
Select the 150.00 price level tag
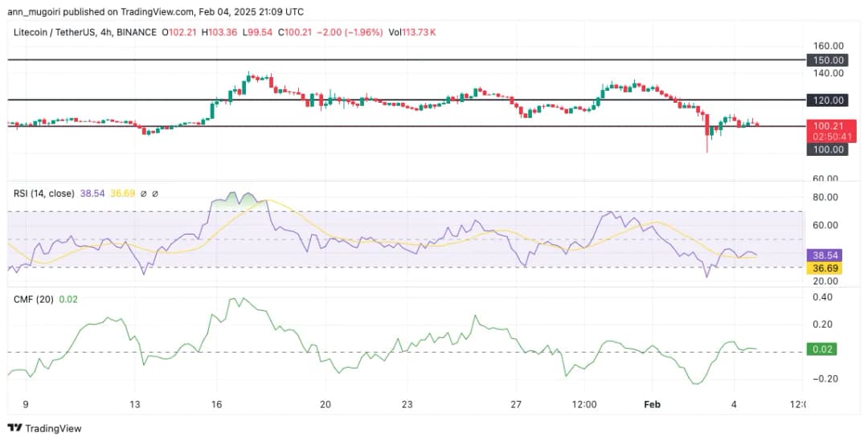827,60
